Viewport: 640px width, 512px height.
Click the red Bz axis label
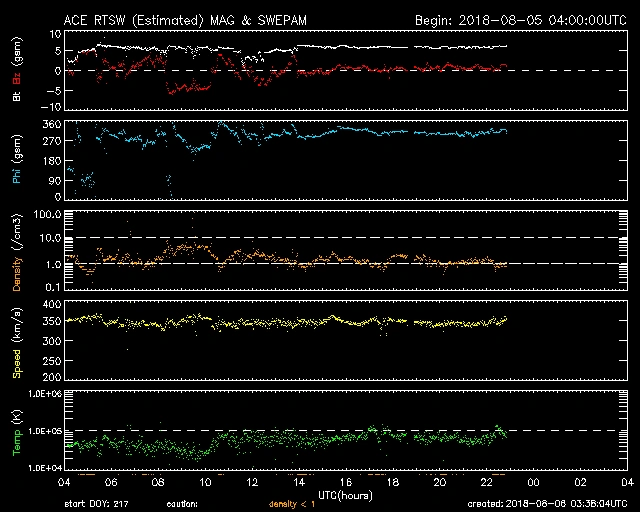(x=16, y=80)
